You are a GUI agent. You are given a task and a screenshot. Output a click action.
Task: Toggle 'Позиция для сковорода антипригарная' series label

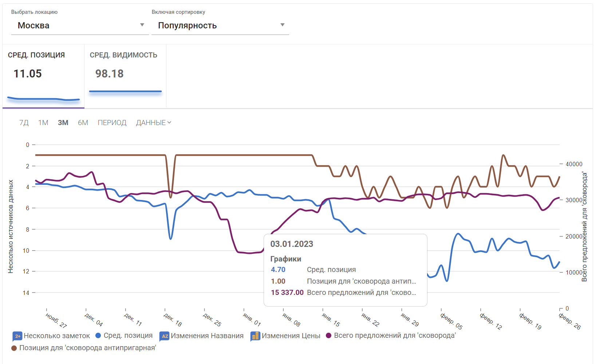tap(87, 348)
